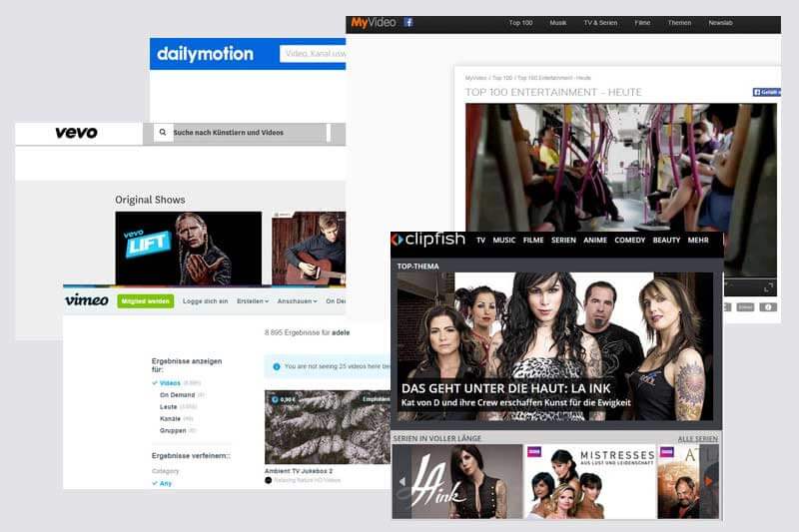This screenshot has width=799, height=532.
Task: Click the SERIEN IN VOLLER LÄNGE heading
Action: tap(436, 438)
